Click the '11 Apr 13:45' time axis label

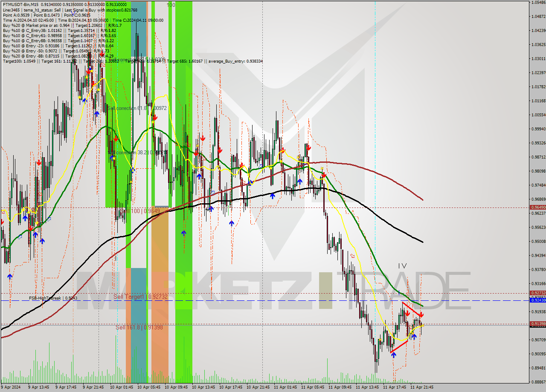368,387
